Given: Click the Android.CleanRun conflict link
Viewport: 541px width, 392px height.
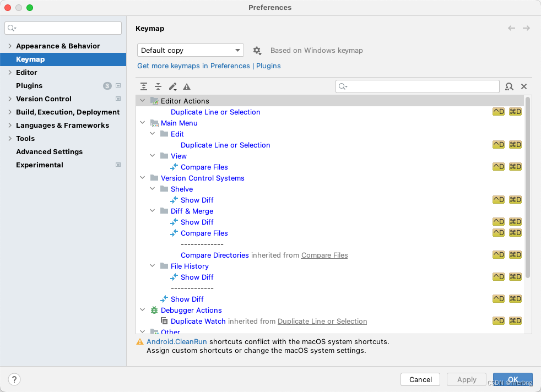Looking at the screenshot, I should [177, 342].
